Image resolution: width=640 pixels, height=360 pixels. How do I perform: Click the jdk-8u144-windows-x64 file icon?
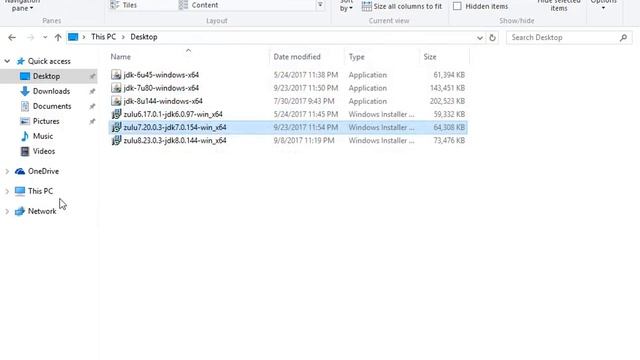116,101
